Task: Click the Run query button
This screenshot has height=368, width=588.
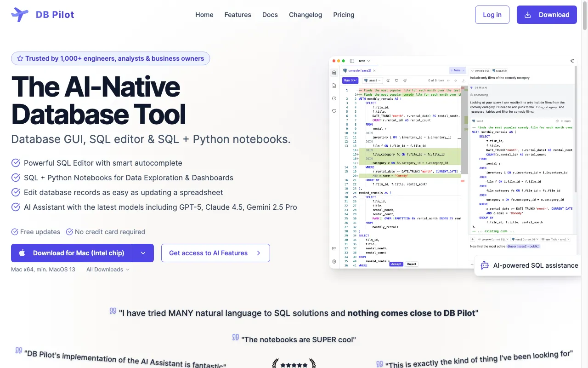Action: point(350,80)
